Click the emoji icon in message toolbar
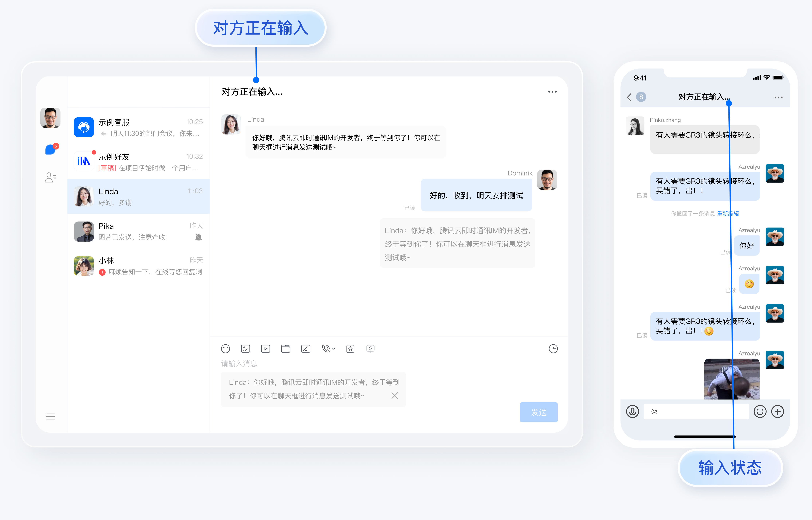 225,349
